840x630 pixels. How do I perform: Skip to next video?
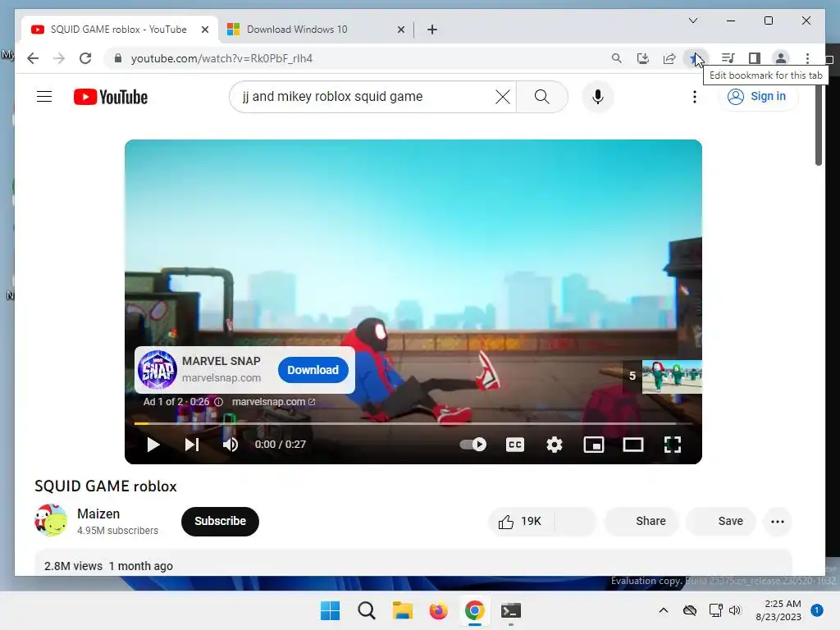point(192,445)
